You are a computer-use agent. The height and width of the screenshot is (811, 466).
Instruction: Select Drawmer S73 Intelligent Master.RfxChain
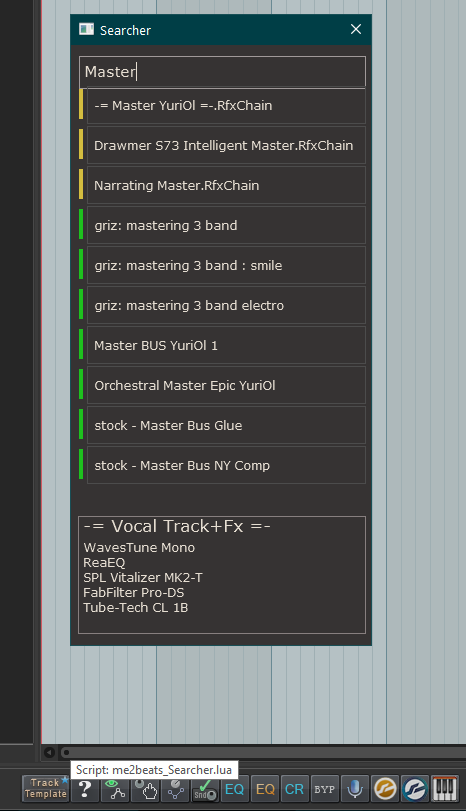(226, 145)
